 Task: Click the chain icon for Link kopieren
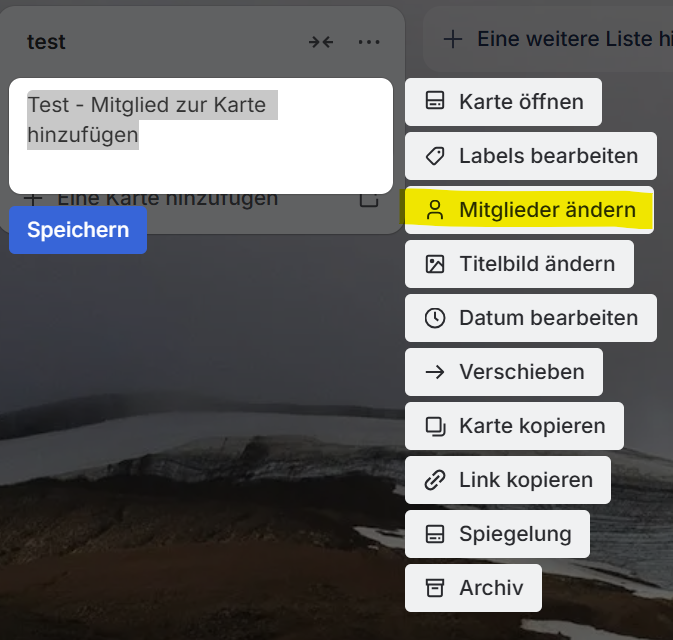pyautogui.click(x=434, y=480)
